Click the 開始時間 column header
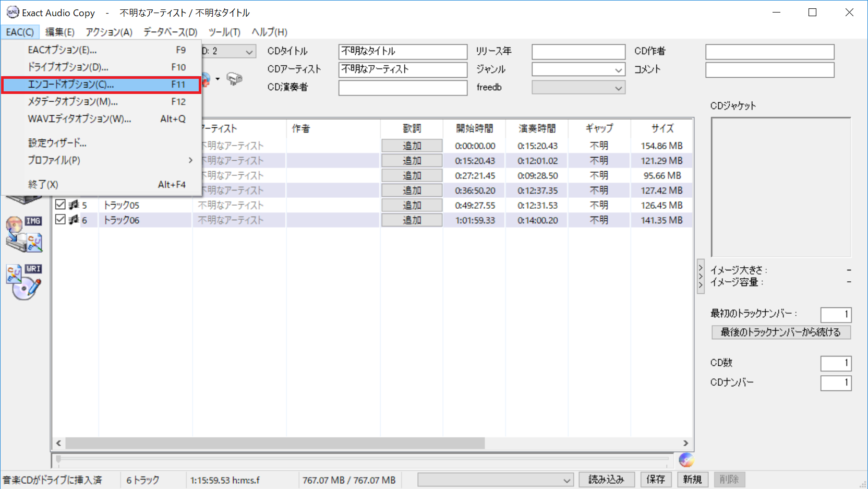Screen dimensions: 868x489 point(474,128)
